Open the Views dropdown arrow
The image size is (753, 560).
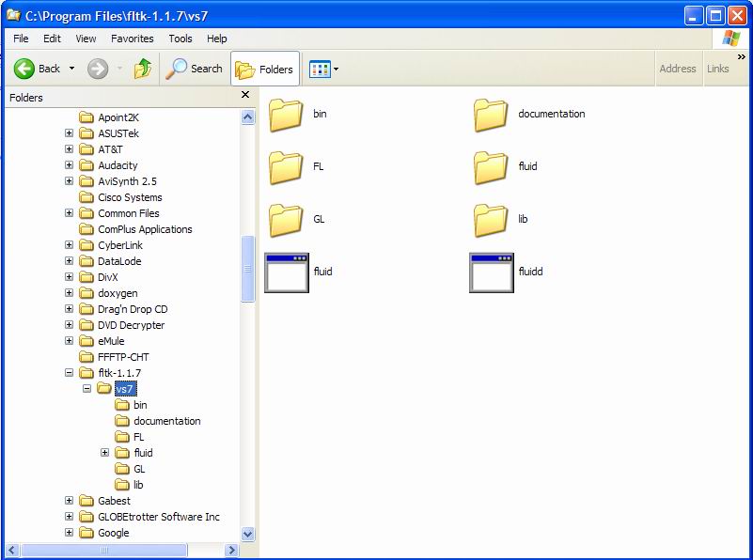[x=337, y=70]
